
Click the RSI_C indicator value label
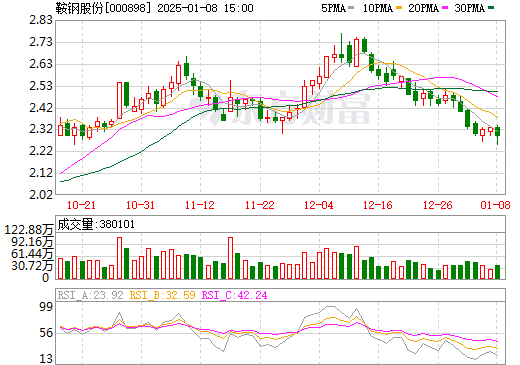[234, 295]
